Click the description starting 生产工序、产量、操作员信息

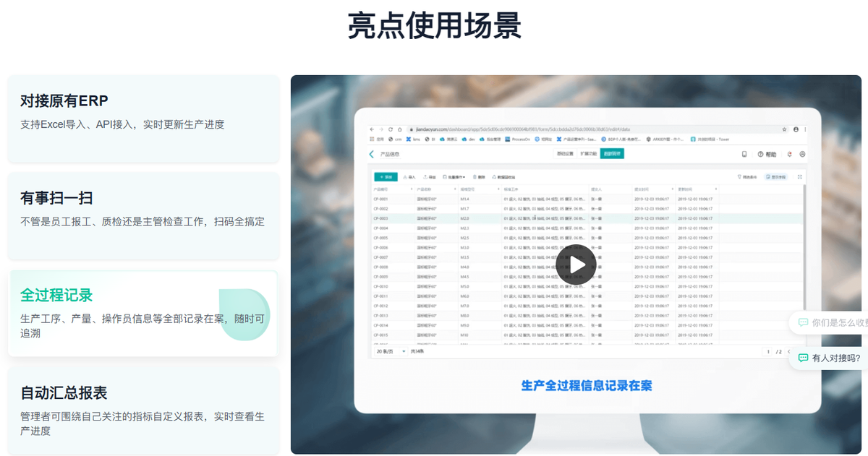142,326
